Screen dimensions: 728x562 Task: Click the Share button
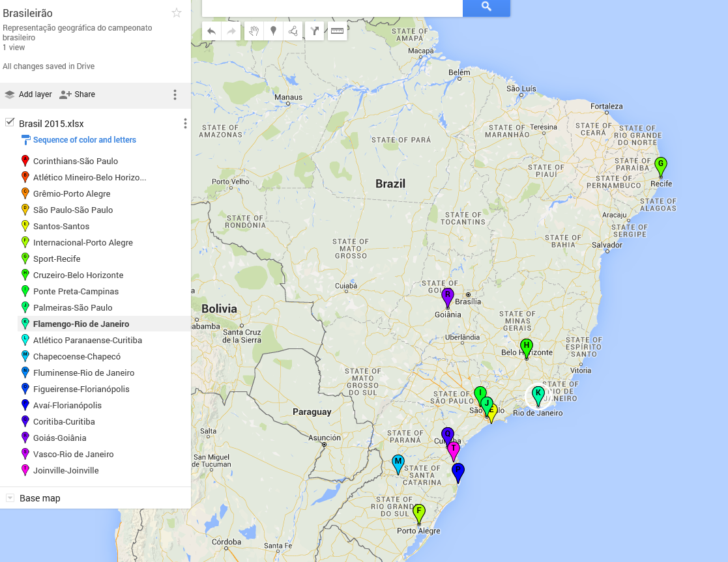tap(77, 94)
